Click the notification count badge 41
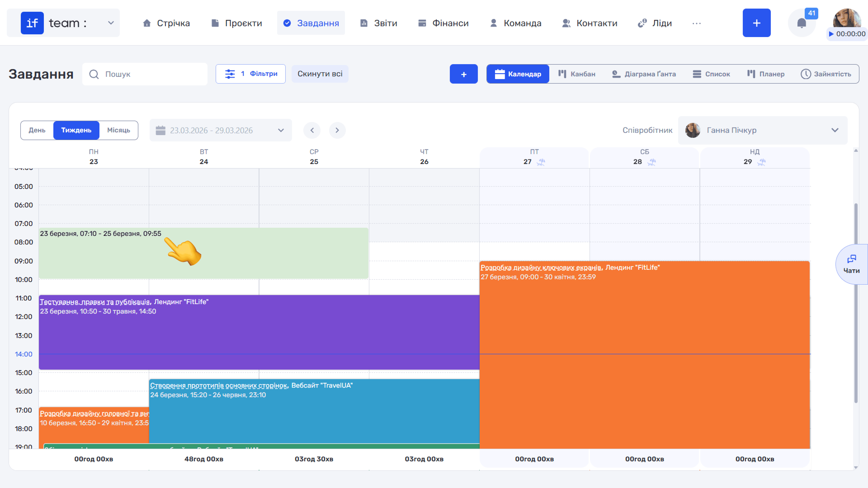The image size is (868, 488). coord(811,13)
